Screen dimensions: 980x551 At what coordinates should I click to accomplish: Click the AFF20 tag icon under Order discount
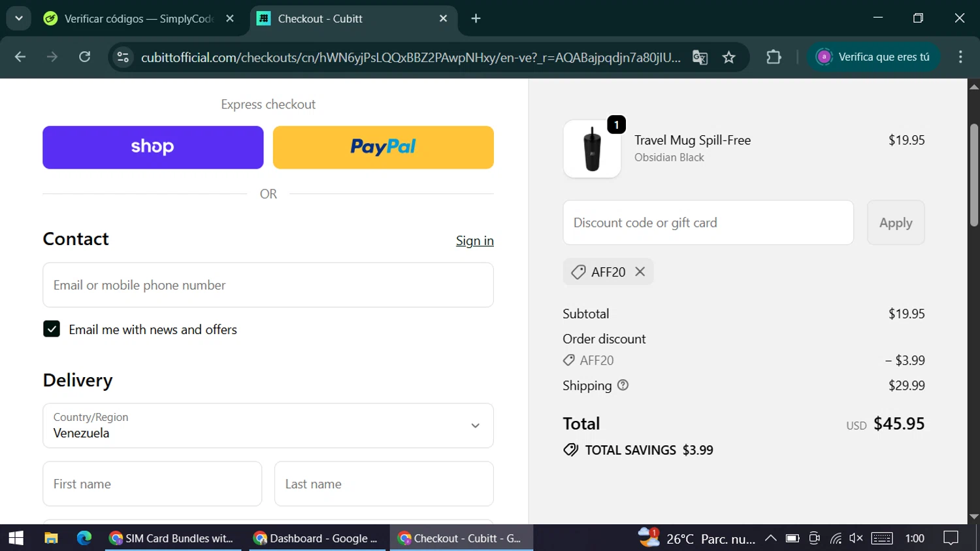click(x=569, y=360)
